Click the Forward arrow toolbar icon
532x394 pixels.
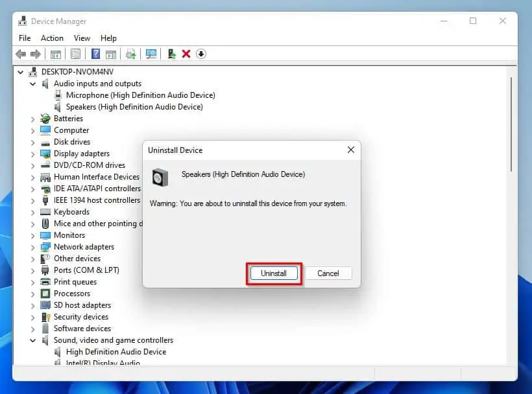(35, 54)
